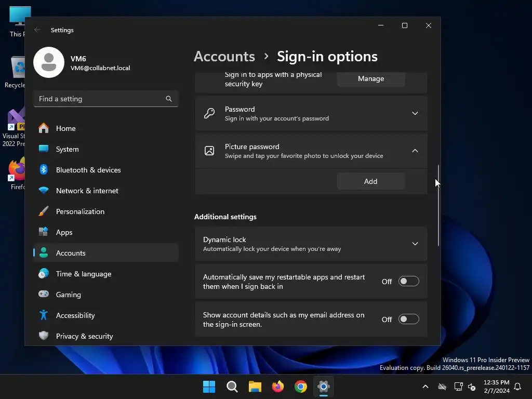Click the Accounts person icon in sidebar
Screen dimensions: 532x399
tap(44, 253)
